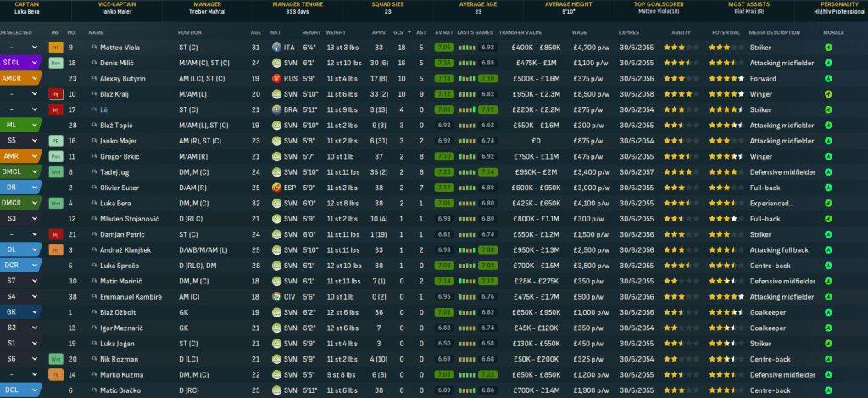Sort players by the Wage column header

pos(580,32)
